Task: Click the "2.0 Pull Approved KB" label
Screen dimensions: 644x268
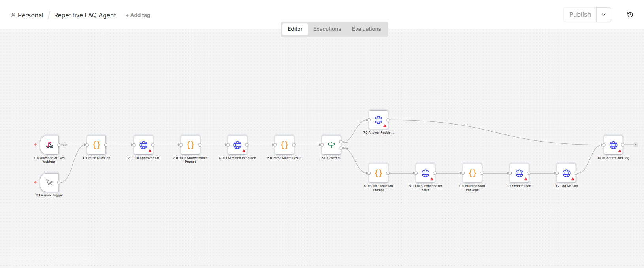Action: pyautogui.click(x=143, y=158)
